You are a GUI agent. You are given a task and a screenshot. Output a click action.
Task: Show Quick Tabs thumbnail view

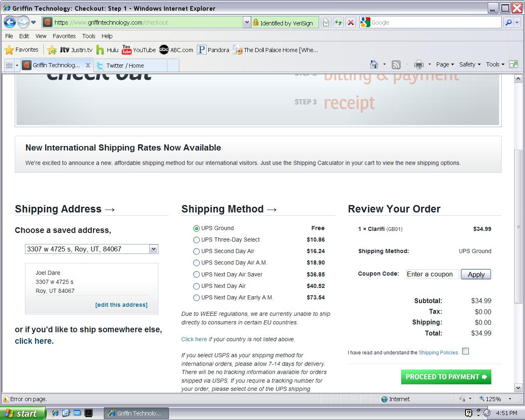9,65
